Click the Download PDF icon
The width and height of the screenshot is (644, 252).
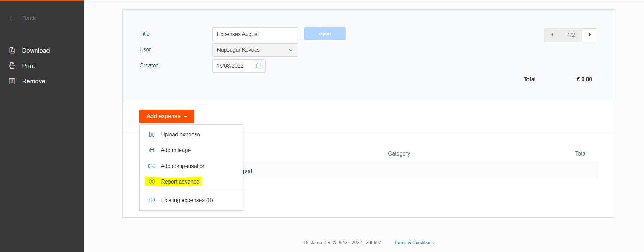pos(12,51)
